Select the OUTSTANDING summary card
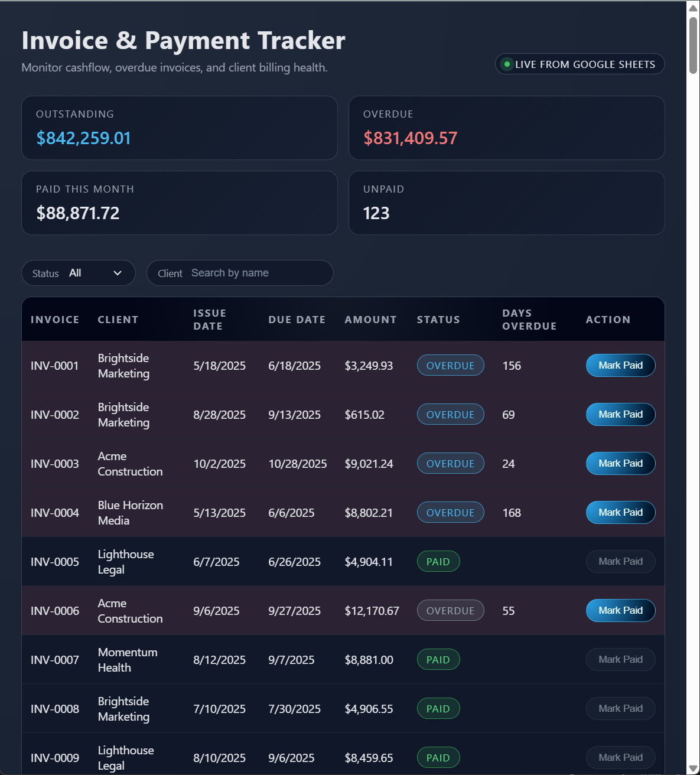 (x=179, y=128)
